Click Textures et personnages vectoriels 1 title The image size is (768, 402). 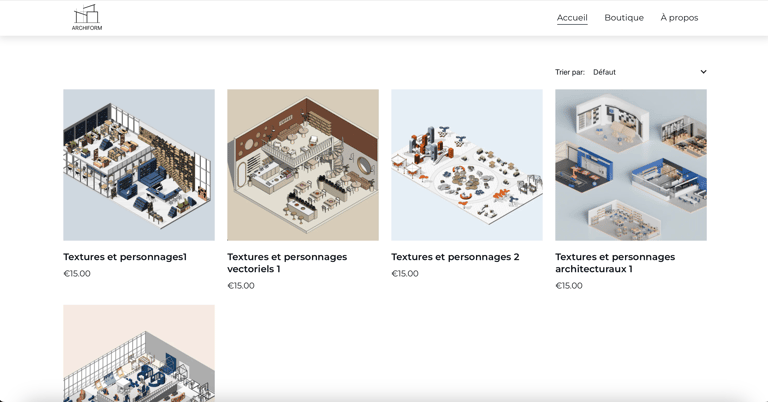pos(287,263)
